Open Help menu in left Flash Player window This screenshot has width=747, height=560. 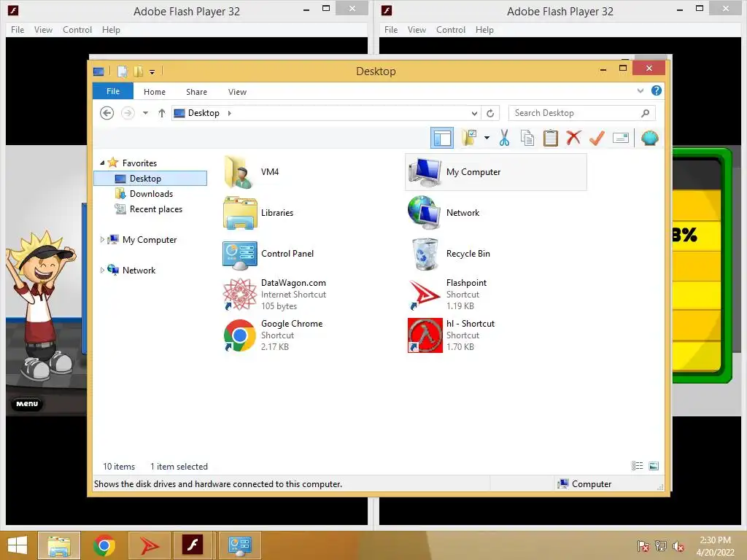click(x=111, y=29)
